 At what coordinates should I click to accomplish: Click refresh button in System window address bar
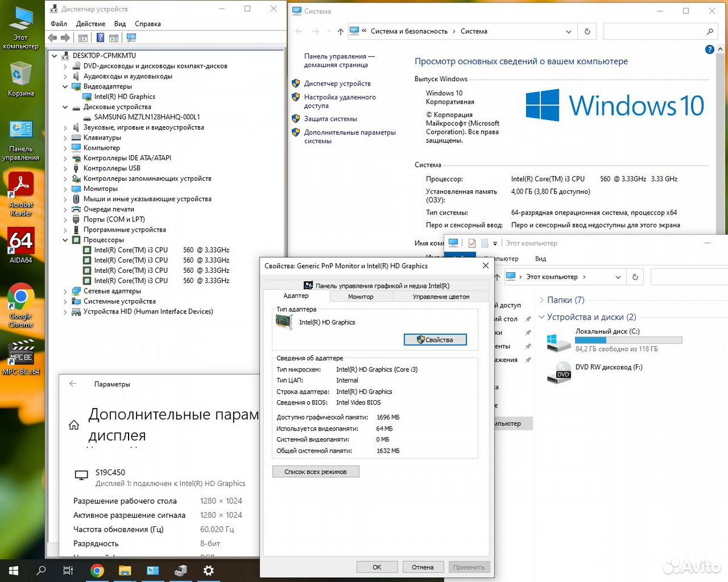coord(587,32)
